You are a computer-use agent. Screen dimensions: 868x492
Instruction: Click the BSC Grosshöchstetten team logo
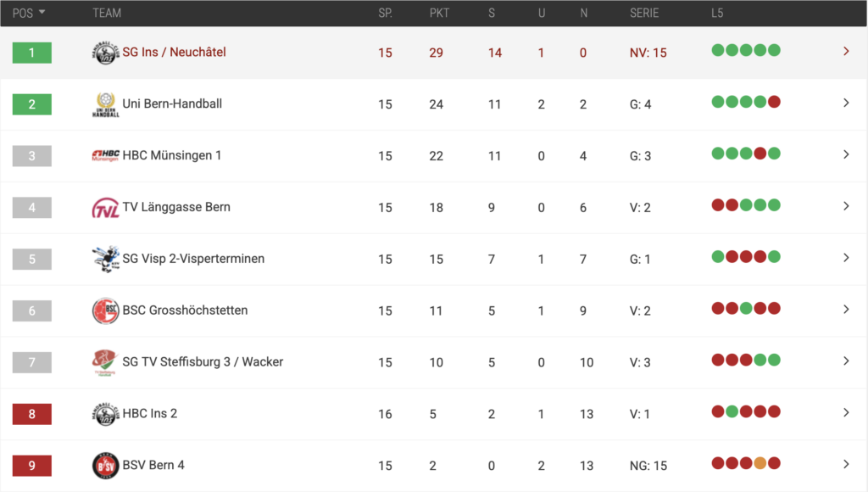coord(106,310)
